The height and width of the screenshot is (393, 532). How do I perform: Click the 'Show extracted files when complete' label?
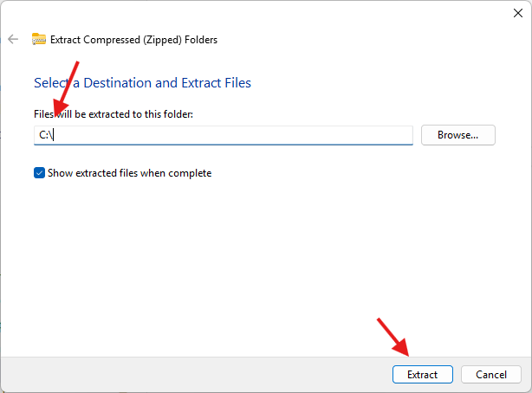(x=129, y=173)
